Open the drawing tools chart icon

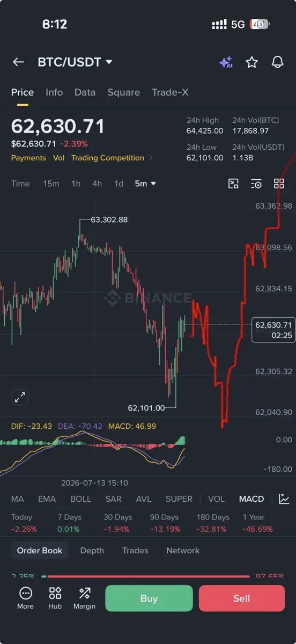(x=233, y=184)
